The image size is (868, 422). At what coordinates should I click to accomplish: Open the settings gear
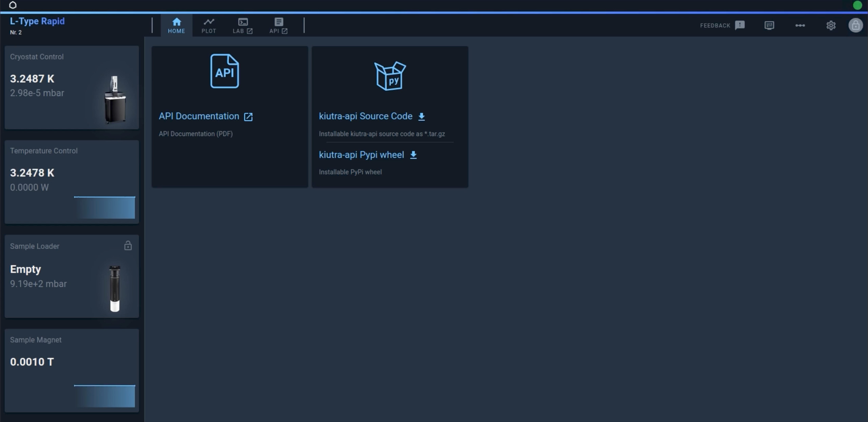tap(831, 25)
